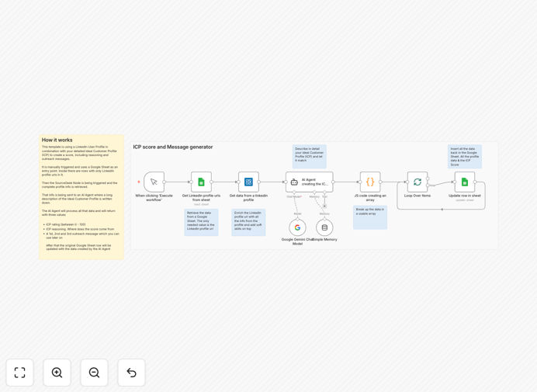
Task: Click the ICP score and Message generator heading
Action: (x=173, y=147)
